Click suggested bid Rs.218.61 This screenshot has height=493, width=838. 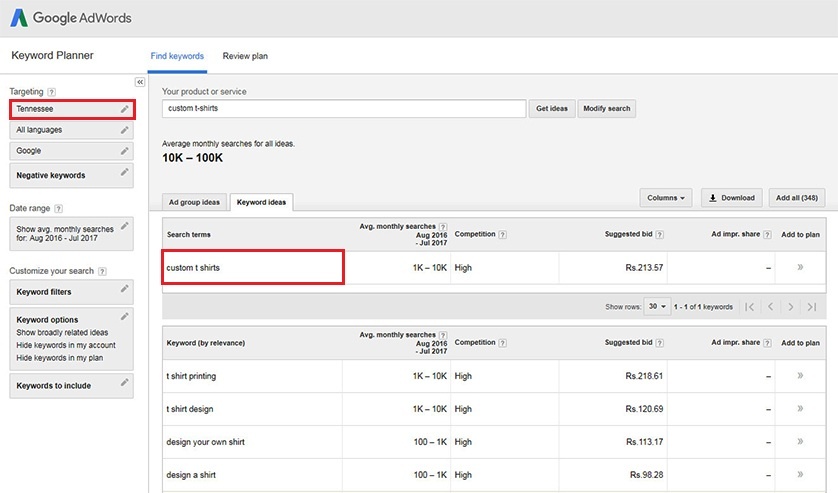[644, 376]
